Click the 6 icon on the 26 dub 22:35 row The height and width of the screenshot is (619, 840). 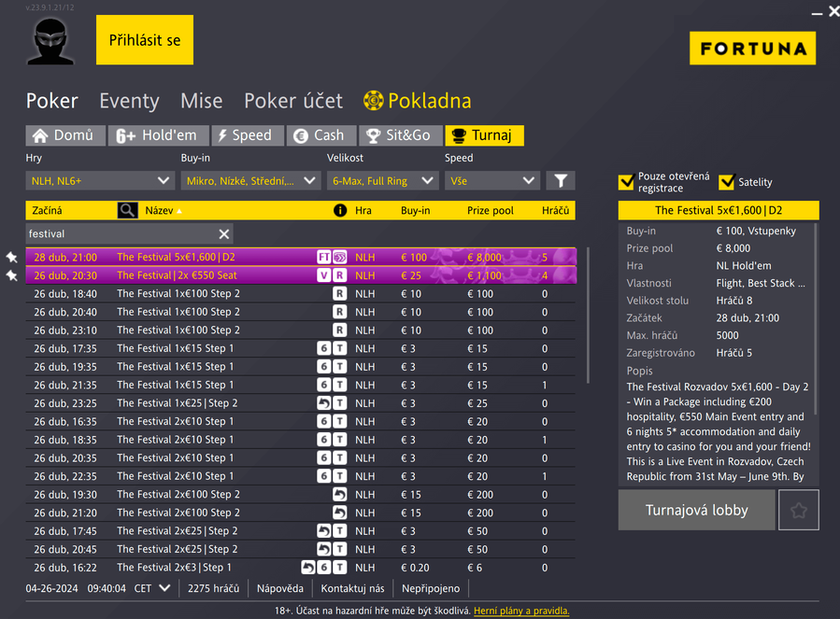[323, 476]
